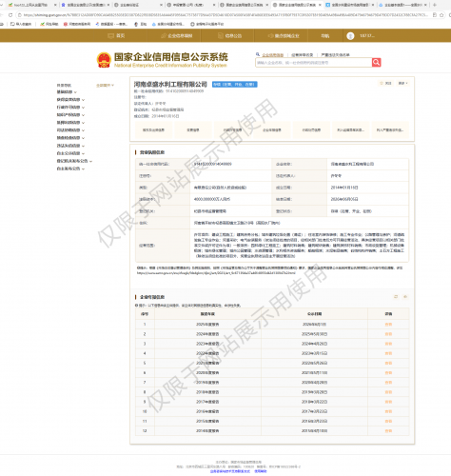The width and height of the screenshot is (451, 476).
Task: Expand 登记机关发布公告 in the sidebar
Action: pos(74,161)
